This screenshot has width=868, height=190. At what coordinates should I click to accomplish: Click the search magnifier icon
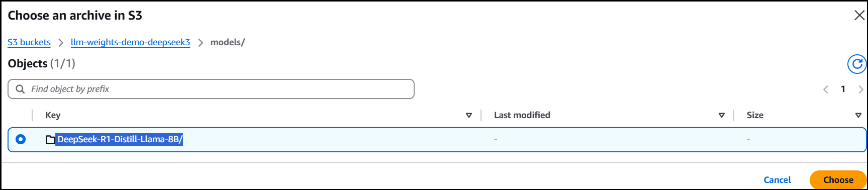click(x=20, y=89)
